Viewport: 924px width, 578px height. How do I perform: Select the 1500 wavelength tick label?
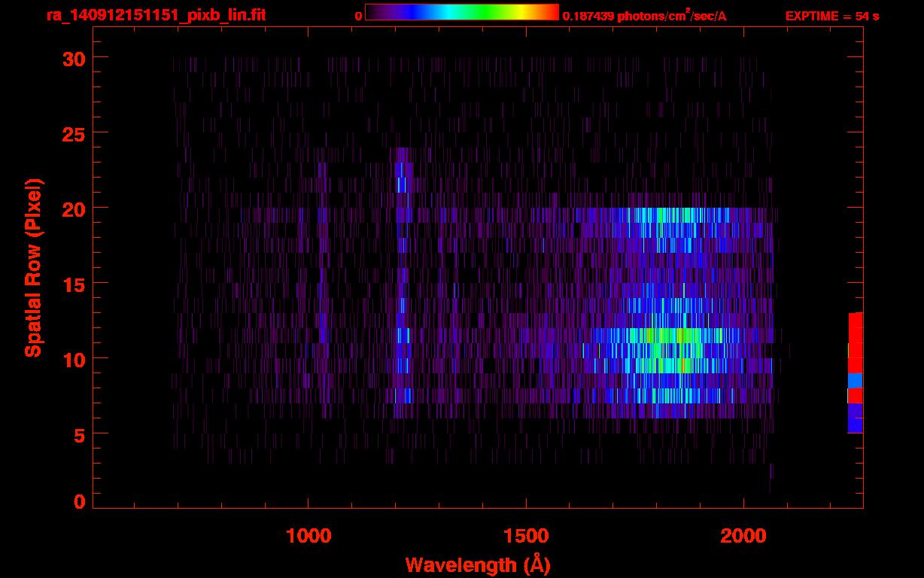point(526,536)
